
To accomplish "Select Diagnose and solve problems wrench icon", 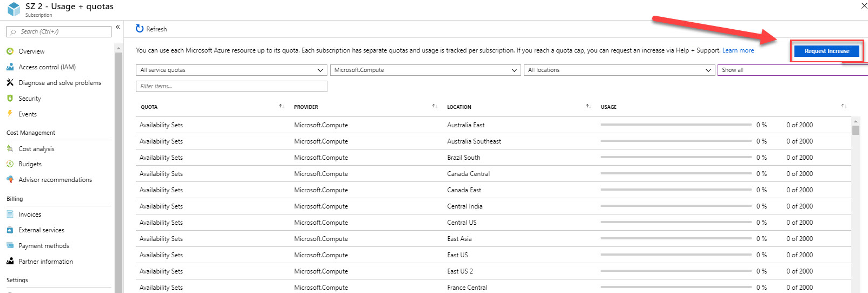I will [10, 83].
